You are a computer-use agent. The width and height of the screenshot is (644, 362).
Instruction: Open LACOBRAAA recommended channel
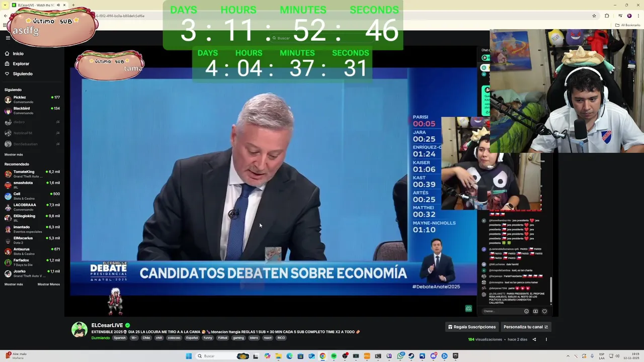point(31,207)
